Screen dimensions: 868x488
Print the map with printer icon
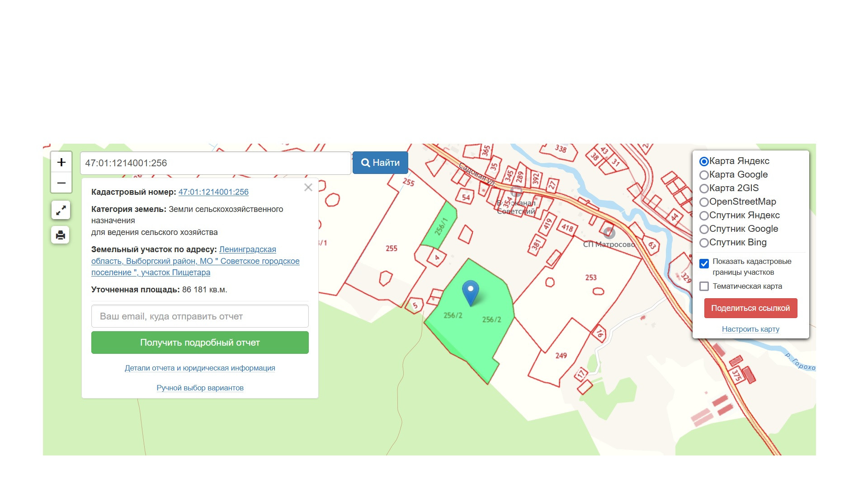(61, 235)
